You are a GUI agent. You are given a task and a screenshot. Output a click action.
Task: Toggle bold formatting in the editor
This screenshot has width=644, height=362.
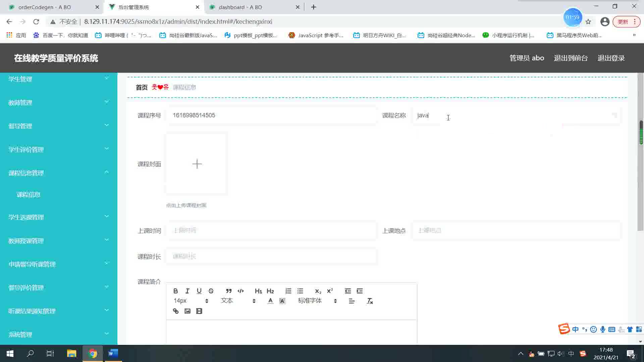(175, 291)
